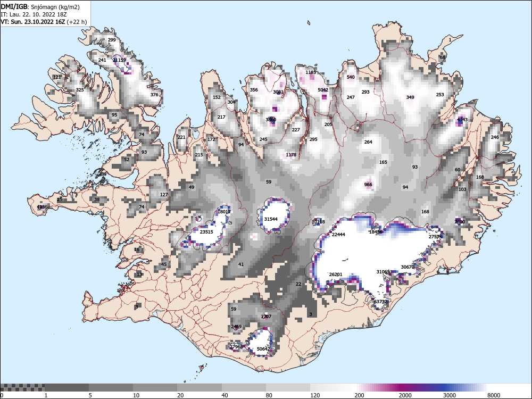This screenshot has width=532, height=399.
Task: Click the snow value 349
Action: tap(410, 97)
